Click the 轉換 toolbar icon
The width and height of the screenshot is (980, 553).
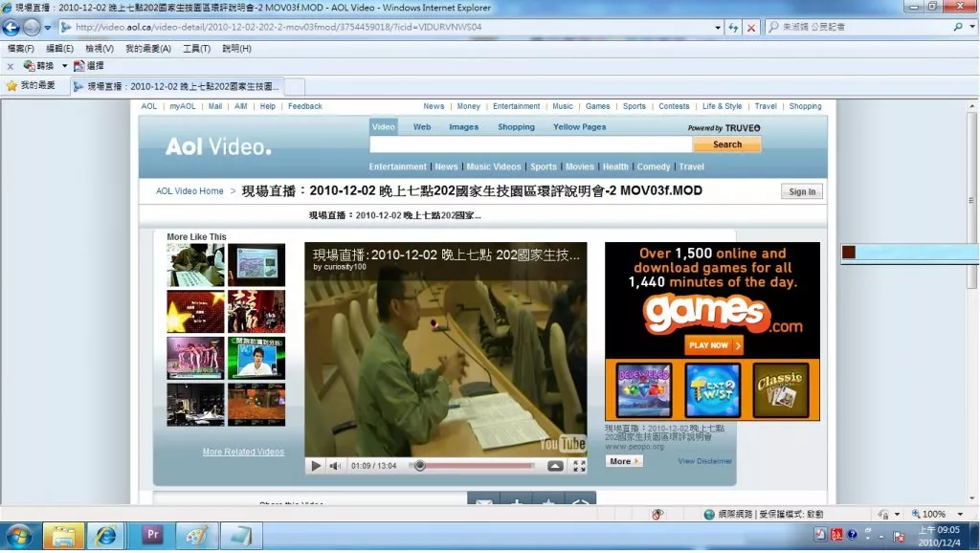pyautogui.click(x=38, y=66)
